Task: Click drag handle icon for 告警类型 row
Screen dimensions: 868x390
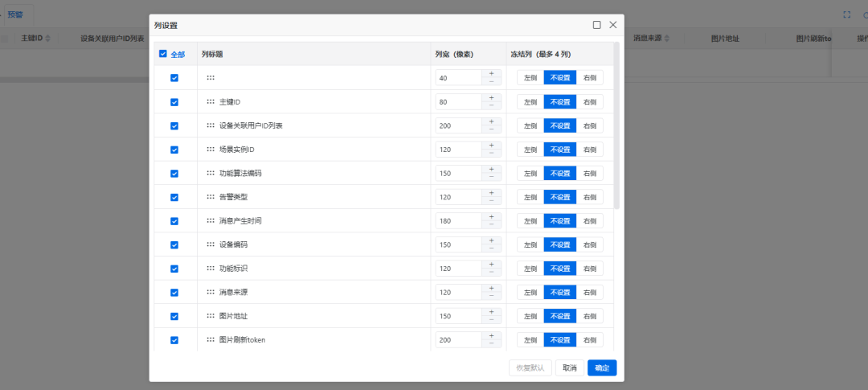Action: pos(211,197)
